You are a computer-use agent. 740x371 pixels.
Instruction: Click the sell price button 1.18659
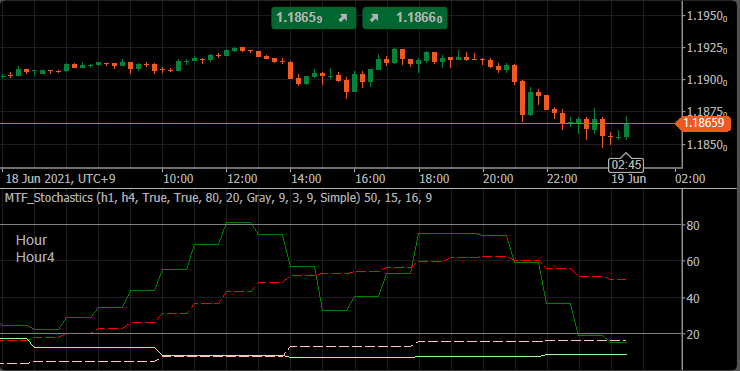point(313,18)
